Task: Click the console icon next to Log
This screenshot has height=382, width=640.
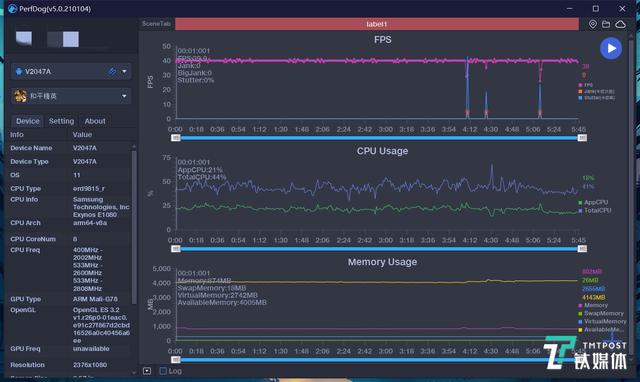Action: coord(147,371)
